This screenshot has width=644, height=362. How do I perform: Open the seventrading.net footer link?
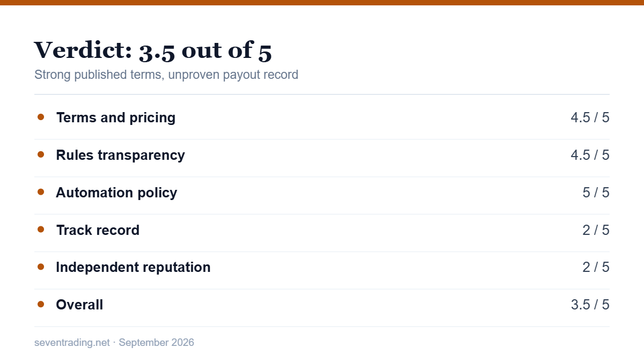point(72,342)
